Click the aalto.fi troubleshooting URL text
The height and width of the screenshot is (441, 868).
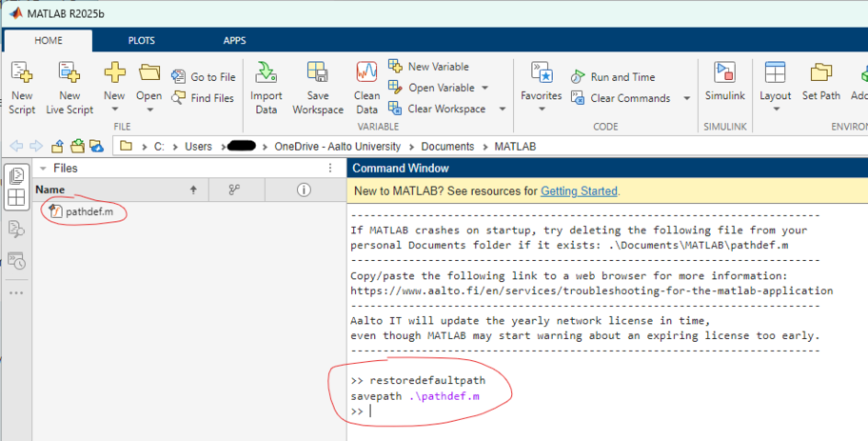click(x=592, y=291)
